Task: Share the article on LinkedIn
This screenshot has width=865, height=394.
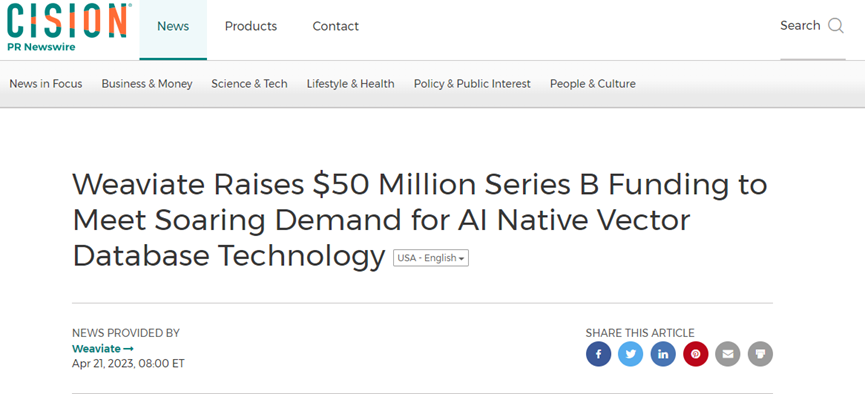Action: [663, 354]
